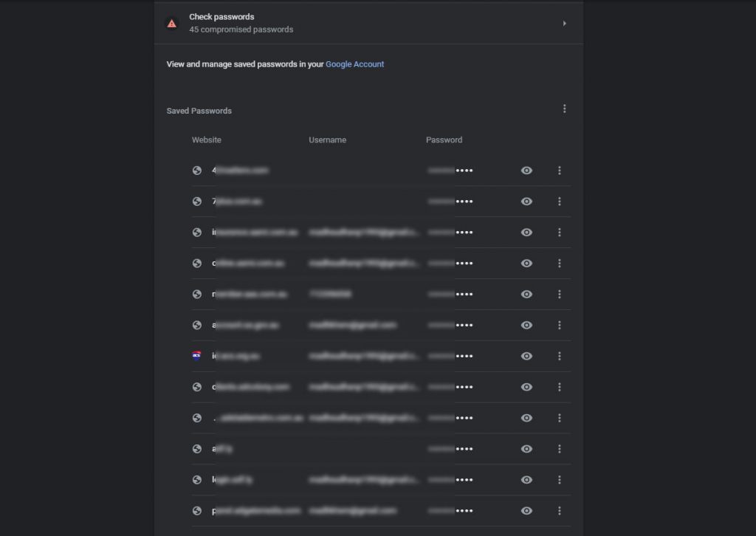Show password for the 'a' site with username

(x=526, y=325)
